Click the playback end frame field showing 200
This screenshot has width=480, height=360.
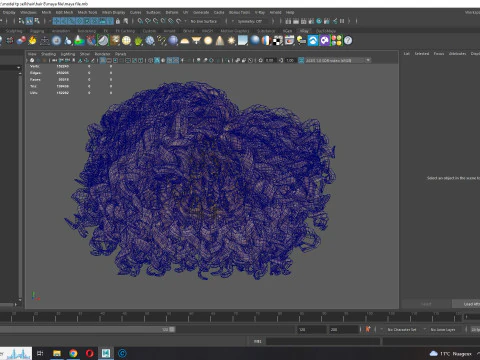click(344, 329)
